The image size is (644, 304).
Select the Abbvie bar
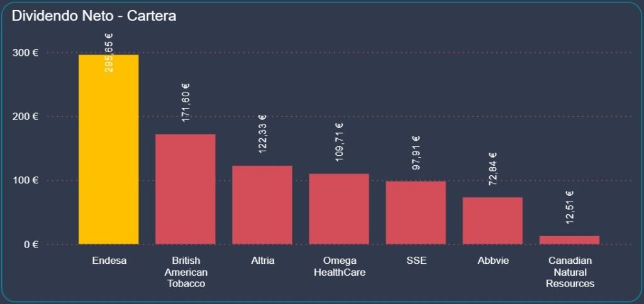492,220
